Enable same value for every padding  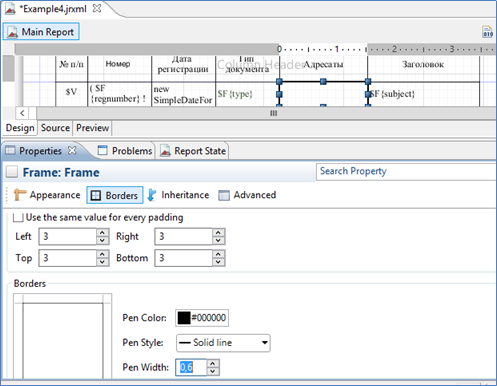click(18, 218)
